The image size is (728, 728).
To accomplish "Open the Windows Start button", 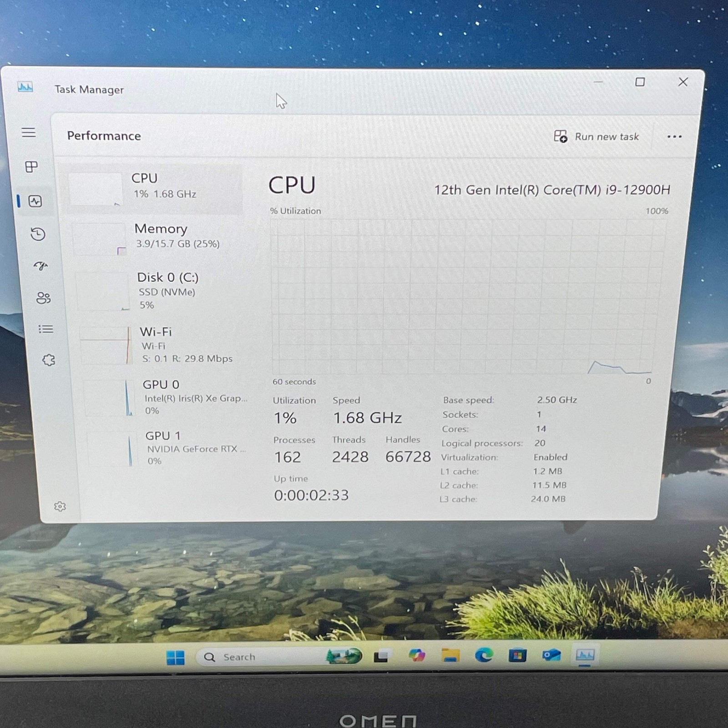I will pyautogui.click(x=175, y=657).
